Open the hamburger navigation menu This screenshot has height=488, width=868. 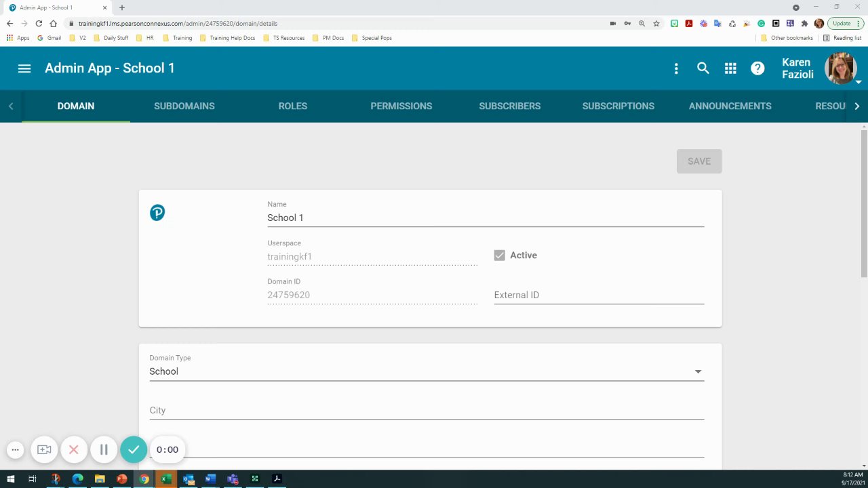[24, 68]
